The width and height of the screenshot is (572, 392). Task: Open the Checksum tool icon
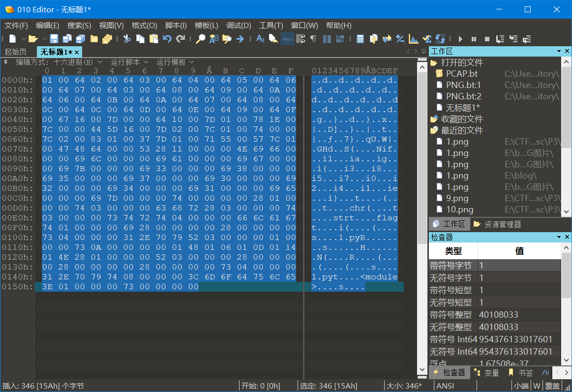[x=427, y=39]
